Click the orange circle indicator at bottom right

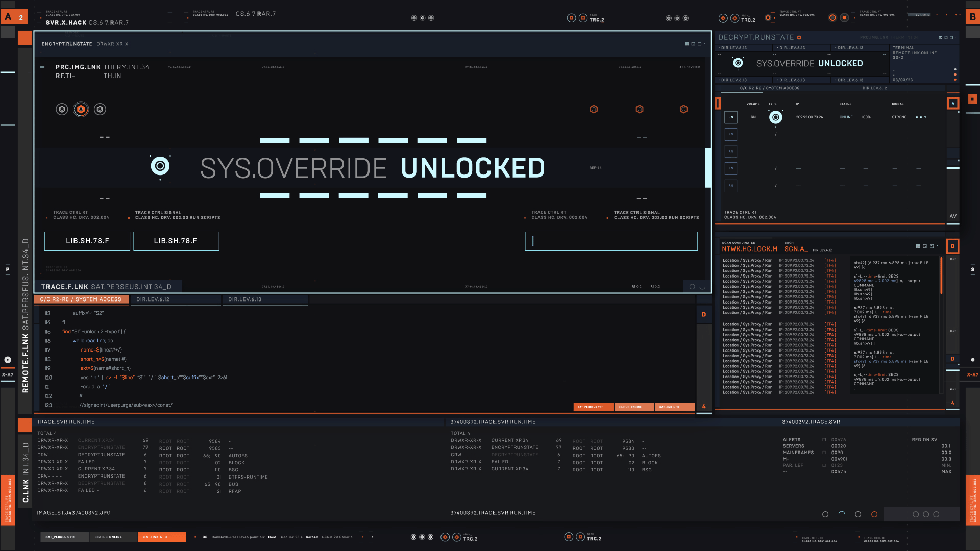[874, 514]
